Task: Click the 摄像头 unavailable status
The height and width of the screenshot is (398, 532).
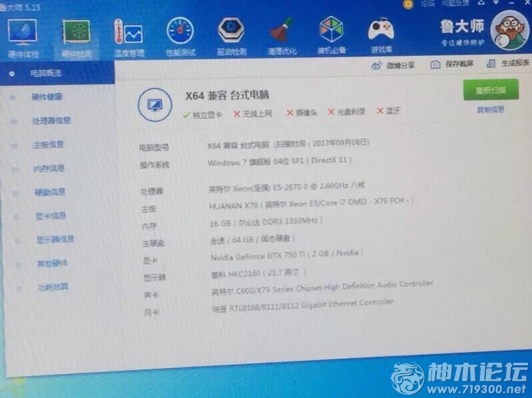Action: (302, 113)
